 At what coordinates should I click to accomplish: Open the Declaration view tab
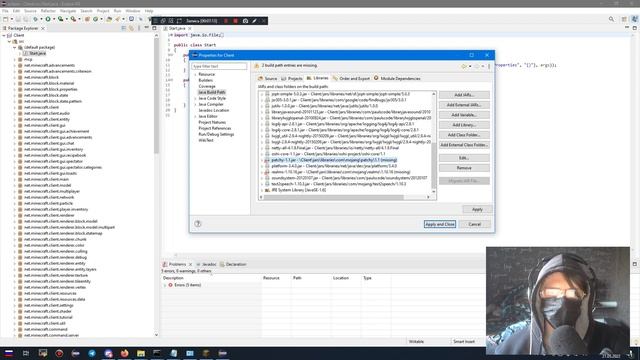coord(233,264)
